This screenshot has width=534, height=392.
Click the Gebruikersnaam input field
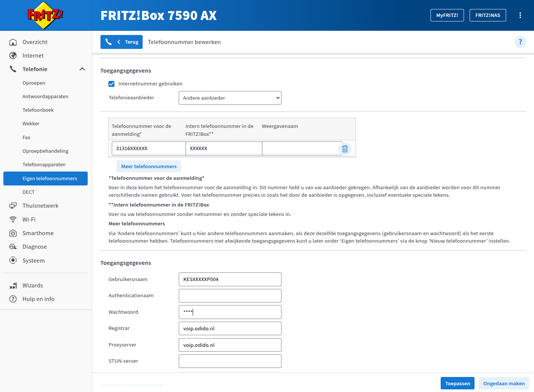(230, 280)
